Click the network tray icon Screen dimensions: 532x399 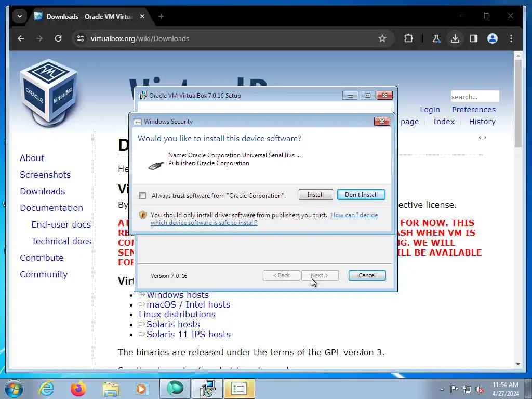pos(467,389)
